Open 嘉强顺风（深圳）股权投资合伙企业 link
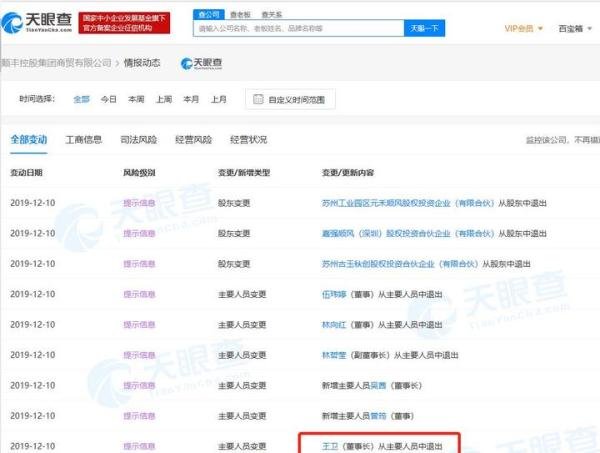The height and width of the screenshot is (453, 600). point(408,233)
